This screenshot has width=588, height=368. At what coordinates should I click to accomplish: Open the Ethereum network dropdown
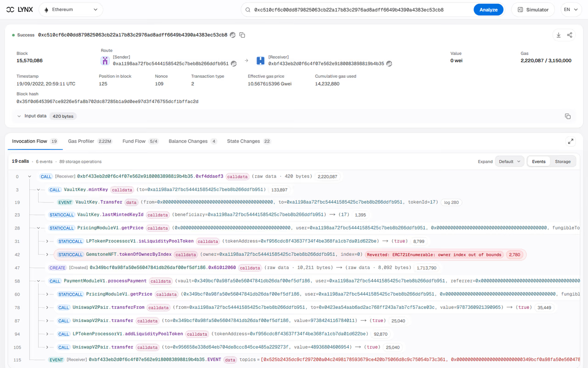click(71, 10)
